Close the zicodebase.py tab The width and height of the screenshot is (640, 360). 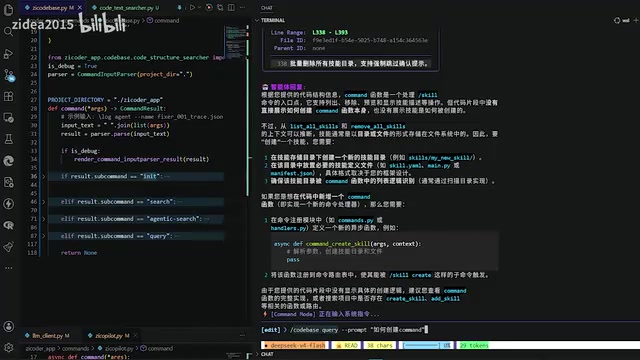coord(80,7)
